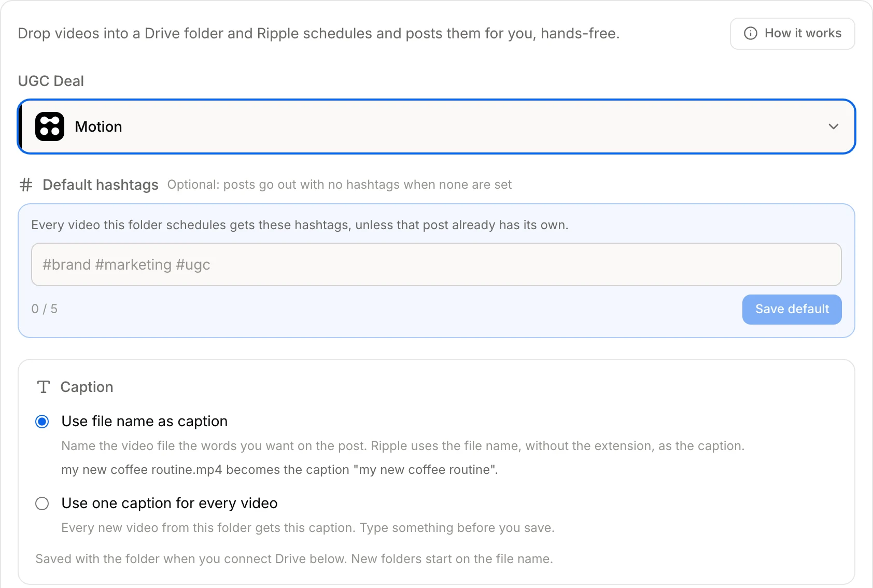Click the hashtag icon beside Default hashtags

click(x=26, y=185)
